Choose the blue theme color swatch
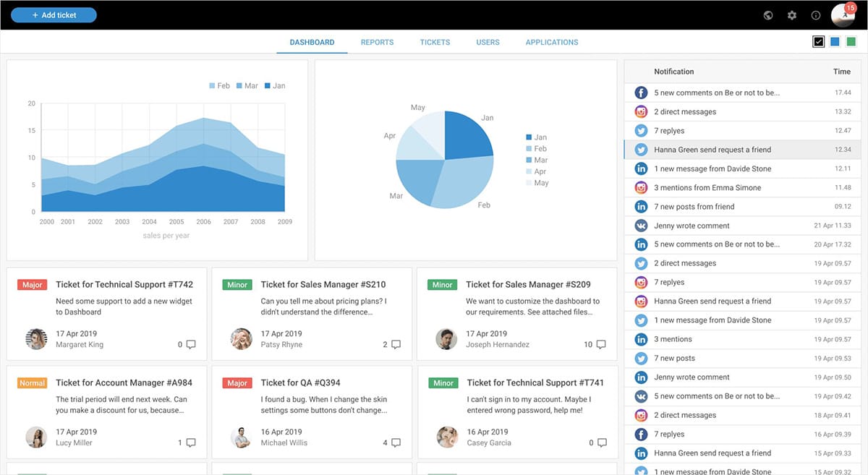 coord(835,42)
